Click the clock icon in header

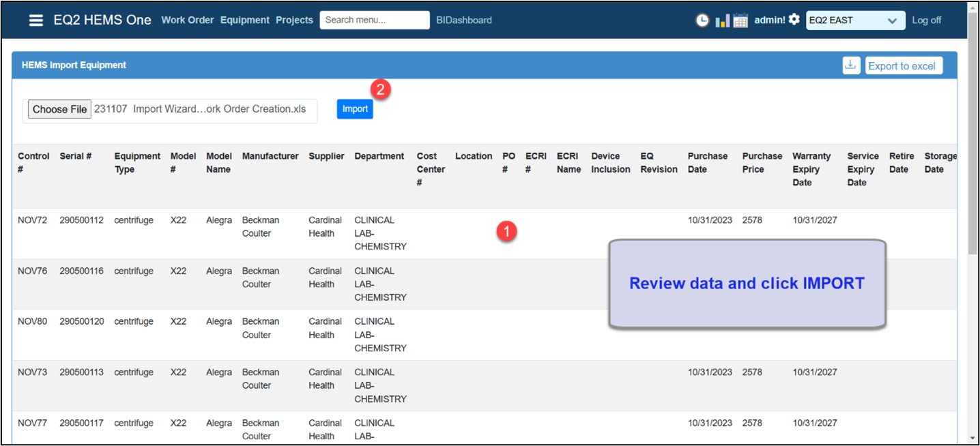point(702,20)
